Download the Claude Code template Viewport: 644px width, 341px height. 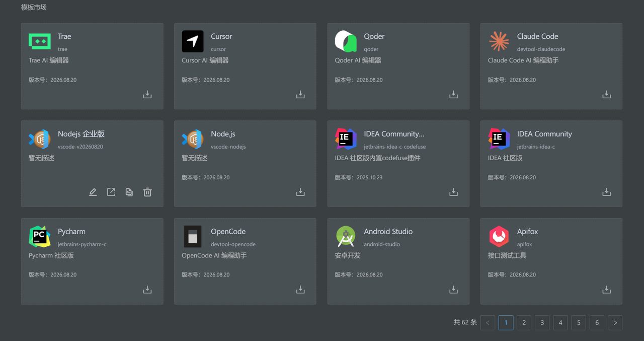[x=607, y=95]
